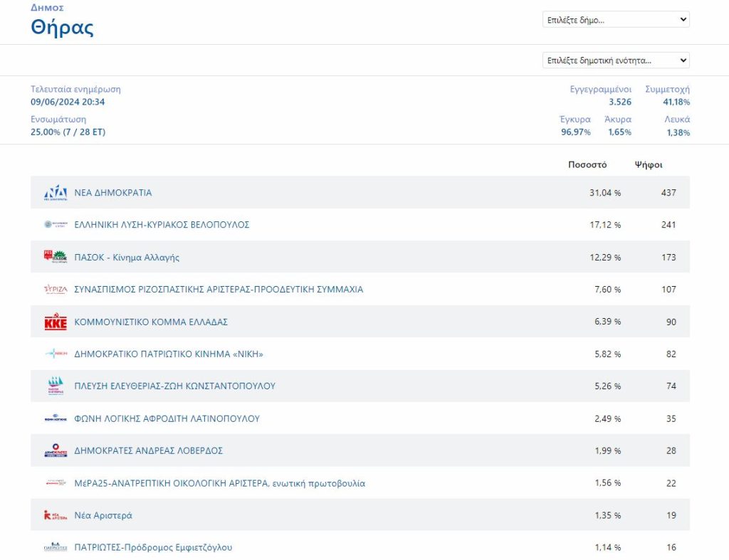Click the invalid votes value '1,65%'
The width and height of the screenshot is (729, 560).
(x=620, y=132)
